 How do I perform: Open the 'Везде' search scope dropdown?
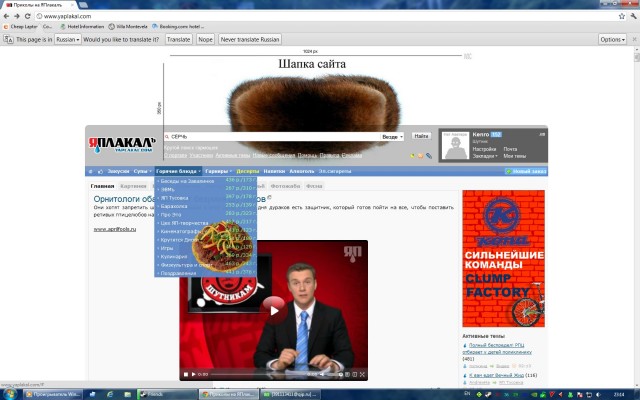[x=392, y=137]
